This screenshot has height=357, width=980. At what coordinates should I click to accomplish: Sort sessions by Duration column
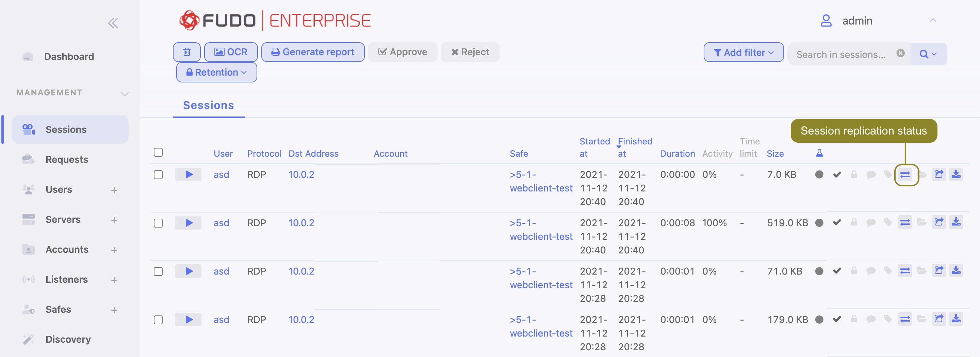[x=677, y=154]
